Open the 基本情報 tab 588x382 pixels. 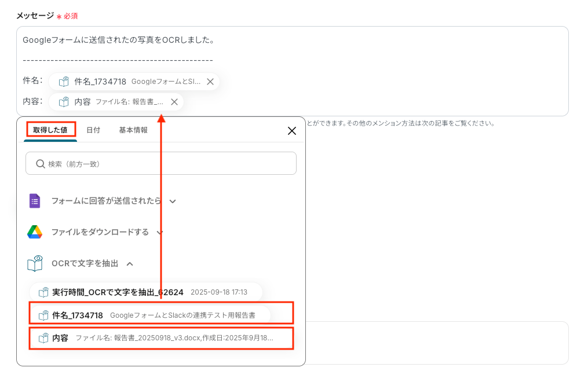click(133, 130)
